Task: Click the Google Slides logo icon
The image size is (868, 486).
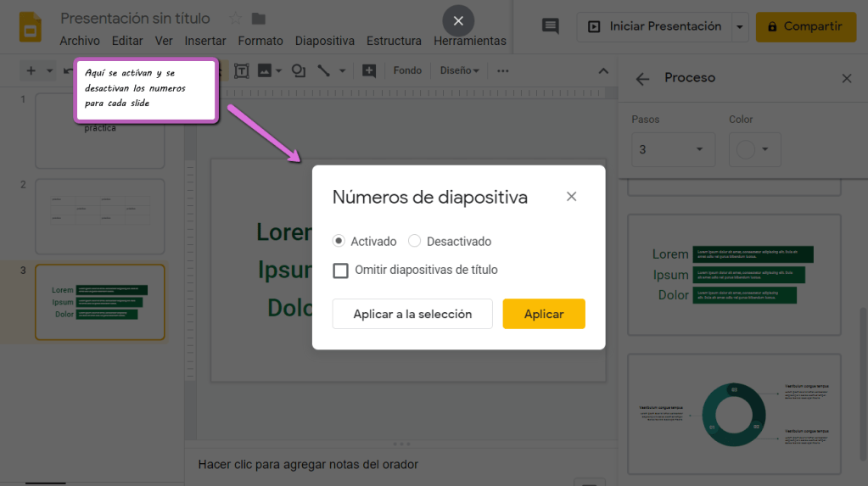Action: pyautogui.click(x=31, y=26)
